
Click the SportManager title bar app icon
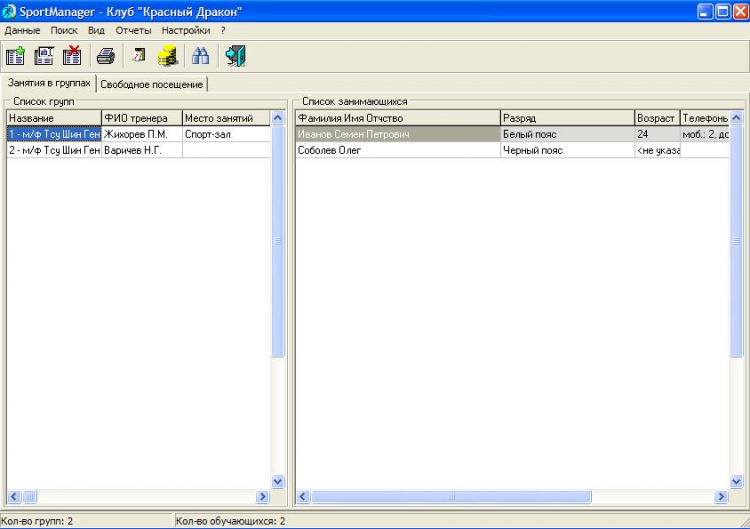coord(9,11)
